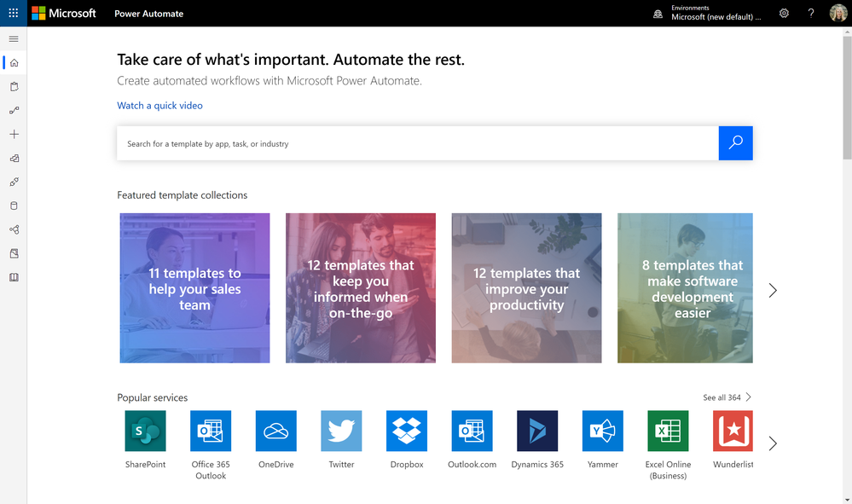This screenshot has height=504, width=852.
Task: Open Connectors plug icon in sidebar
Action: [14, 182]
